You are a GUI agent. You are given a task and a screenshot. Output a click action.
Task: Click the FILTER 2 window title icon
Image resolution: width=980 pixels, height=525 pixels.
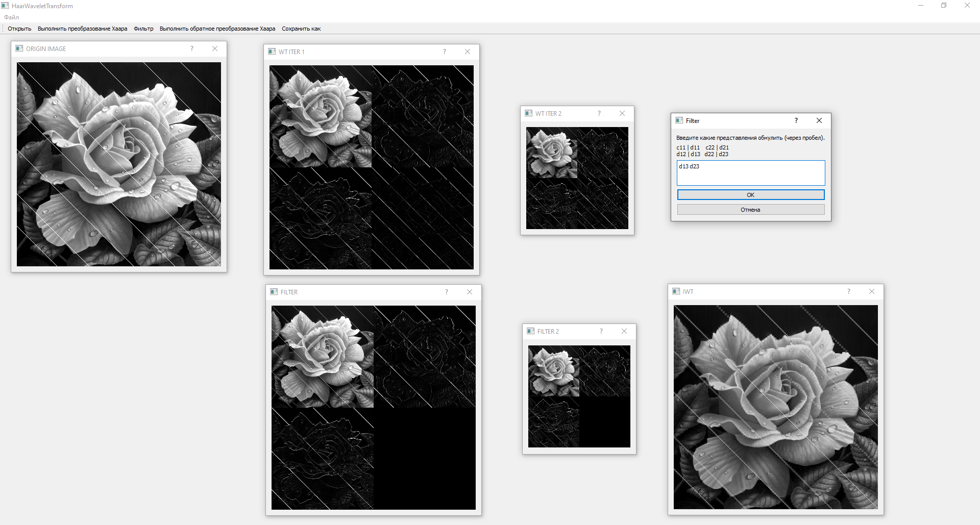click(x=531, y=331)
